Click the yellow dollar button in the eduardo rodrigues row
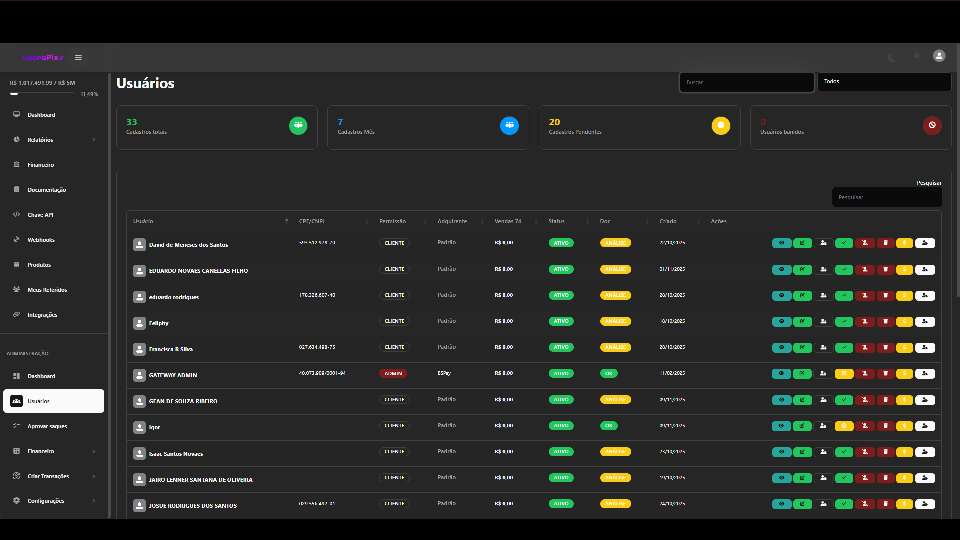This screenshot has height=540, width=960. 905,296
